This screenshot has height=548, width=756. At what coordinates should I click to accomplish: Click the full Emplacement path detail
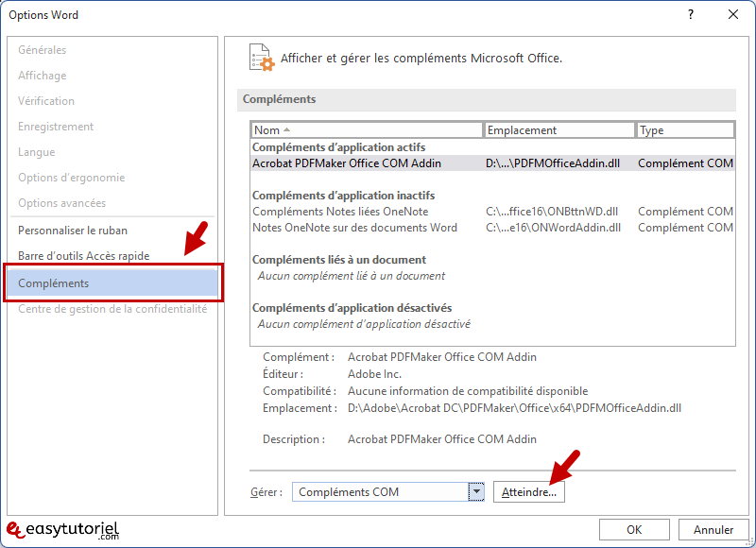click(x=514, y=408)
